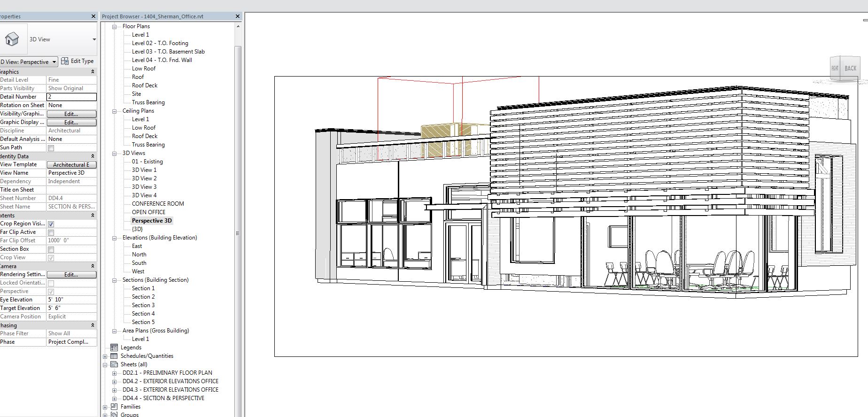
Task: Collapse the Sections (Building Section) node
Action: click(114, 280)
